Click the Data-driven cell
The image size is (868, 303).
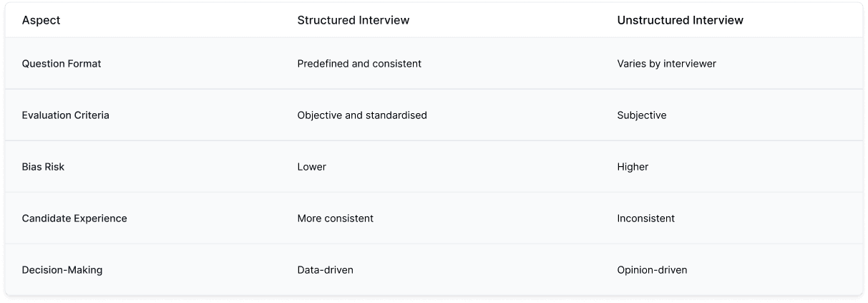point(325,270)
